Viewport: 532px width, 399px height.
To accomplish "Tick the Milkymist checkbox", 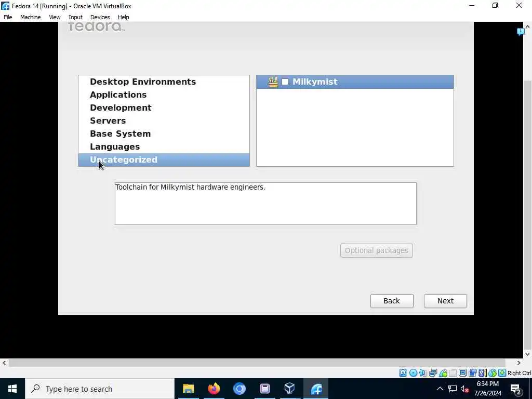I will [x=285, y=82].
